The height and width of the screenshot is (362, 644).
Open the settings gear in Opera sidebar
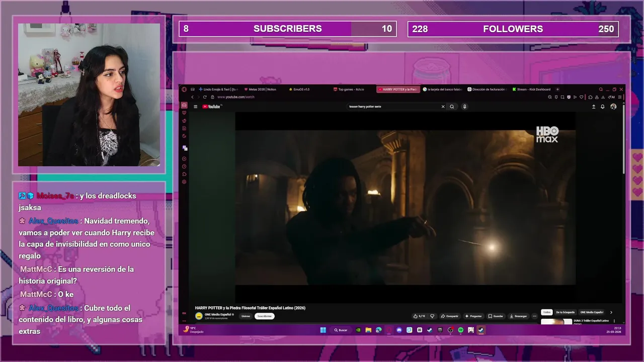click(x=184, y=182)
